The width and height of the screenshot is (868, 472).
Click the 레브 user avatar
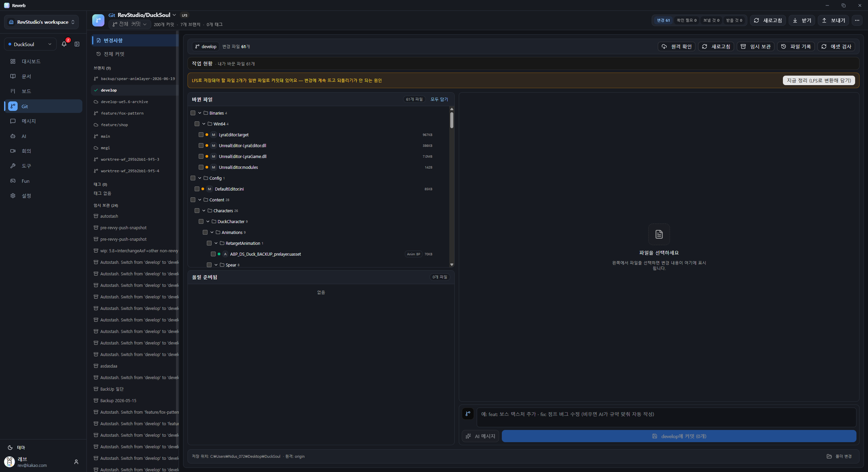tap(9, 462)
